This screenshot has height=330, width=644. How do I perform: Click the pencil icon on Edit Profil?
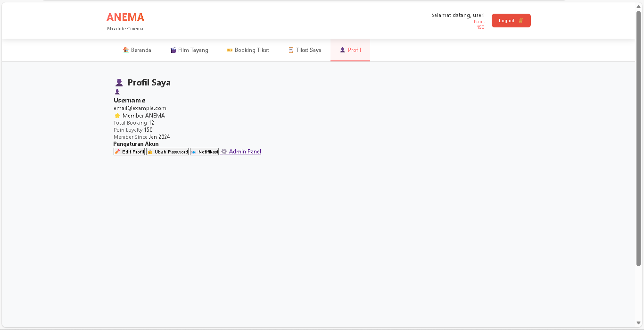[117, 152]
